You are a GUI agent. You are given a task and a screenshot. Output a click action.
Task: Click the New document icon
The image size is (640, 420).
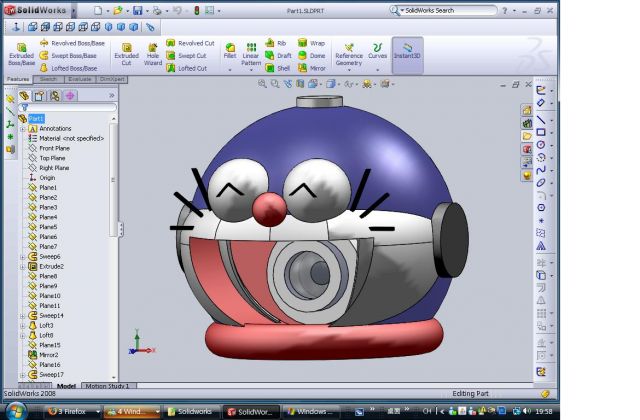pyautogui.click(x=98, y=11)
